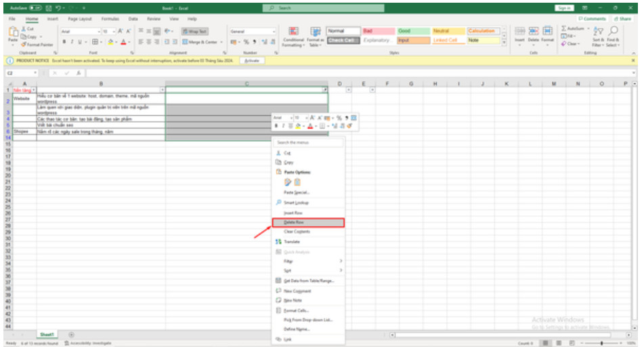Click the Conditional Formatting icon
The width and height of the screenshot is (644, 357).
coord(293,32)
